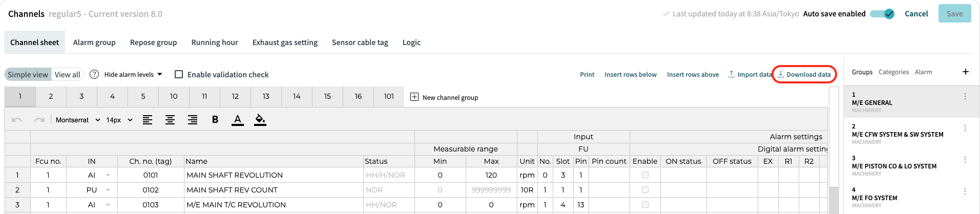Viewport: 980px width, 214px height.
Task: Show the Alarm panel in sidebar
Action: (x=923, y=72)
